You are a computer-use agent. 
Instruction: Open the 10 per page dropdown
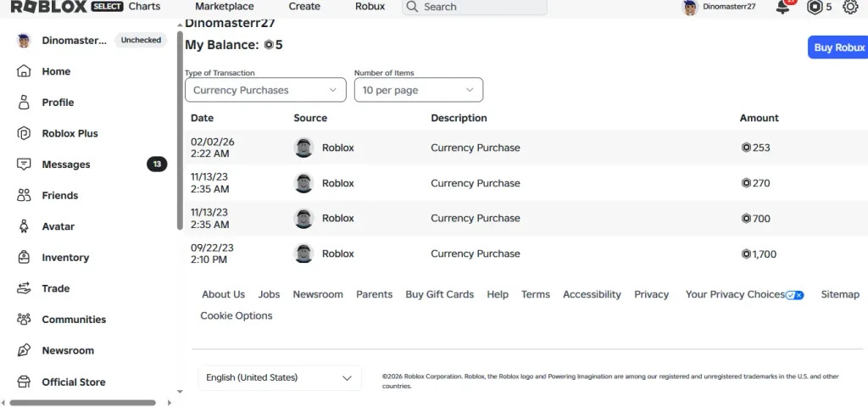point(419,90)
